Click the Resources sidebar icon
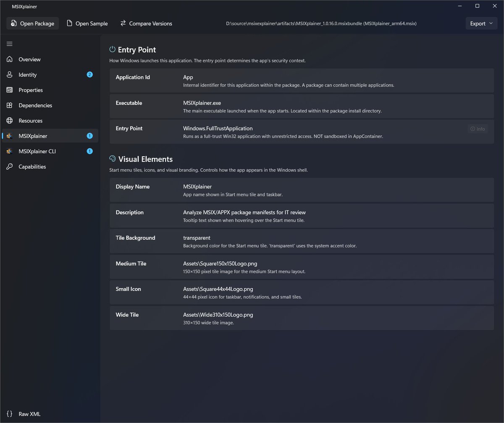Image resolution: width=504 pixels, height=423 pixels. point(9,121)
